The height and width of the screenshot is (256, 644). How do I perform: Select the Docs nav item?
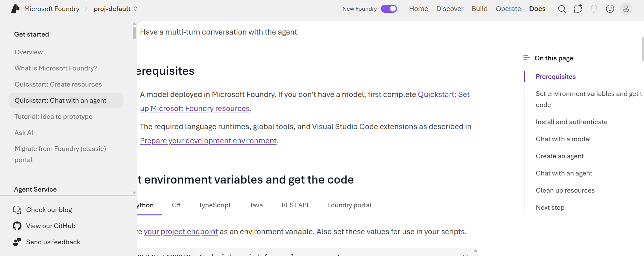click(x=537, y=9)
